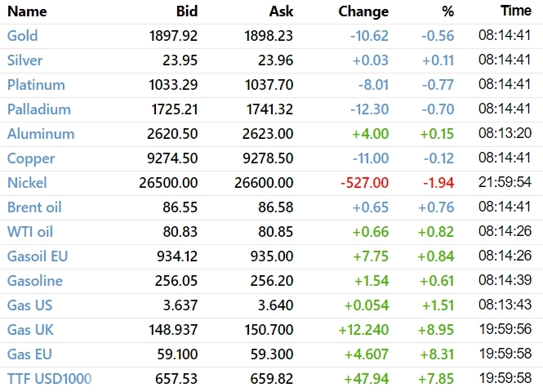Screen dimensions: 543x392
Task: Click the Silver name link
Action: coord(25,60)
